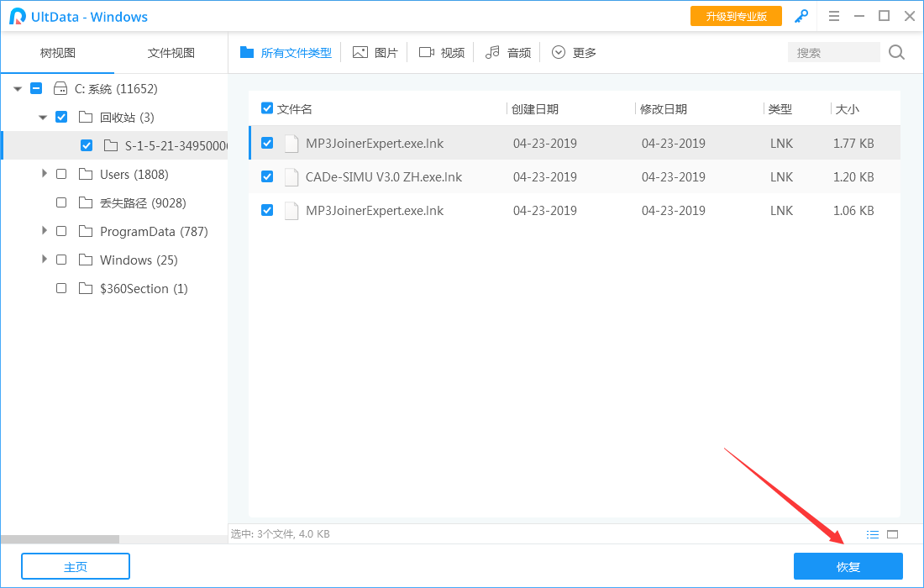Switch to preview pane view icon
The width and height of the screenshot is (924, 588).
(x=893, y=534)
